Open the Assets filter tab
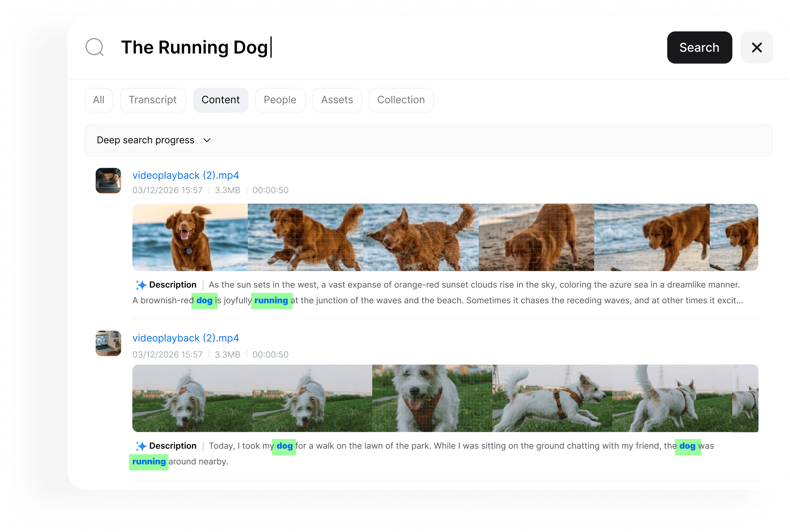Viewport: 790px width, 532px height. [x=337, y=100]
